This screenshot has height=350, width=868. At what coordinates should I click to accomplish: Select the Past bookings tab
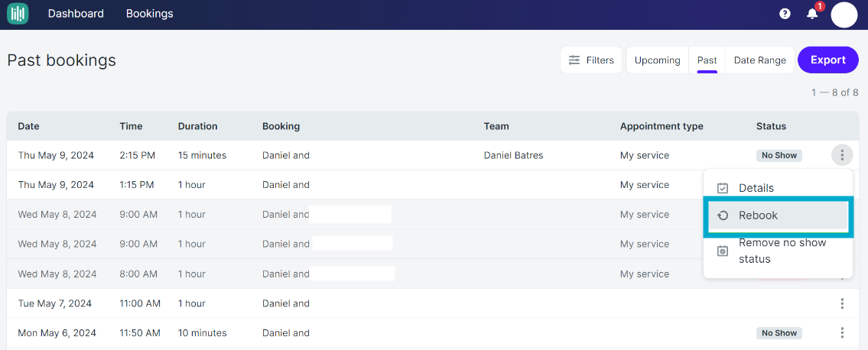point(707,60)
